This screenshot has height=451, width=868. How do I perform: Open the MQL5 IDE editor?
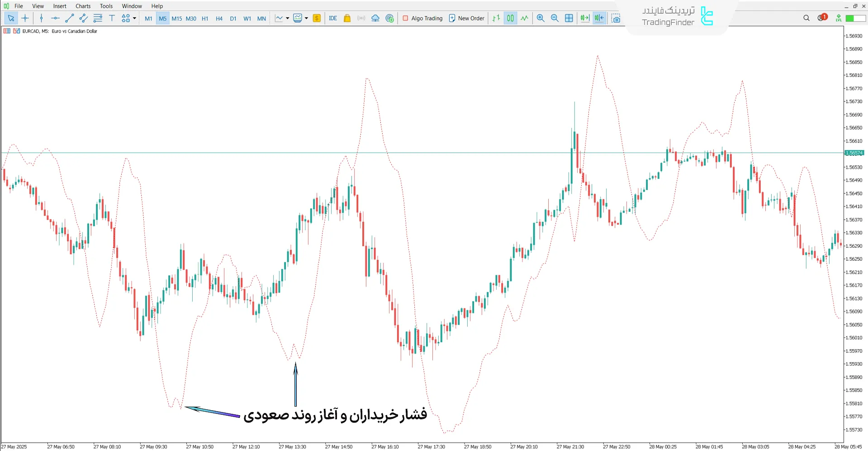tap(333, 18)
